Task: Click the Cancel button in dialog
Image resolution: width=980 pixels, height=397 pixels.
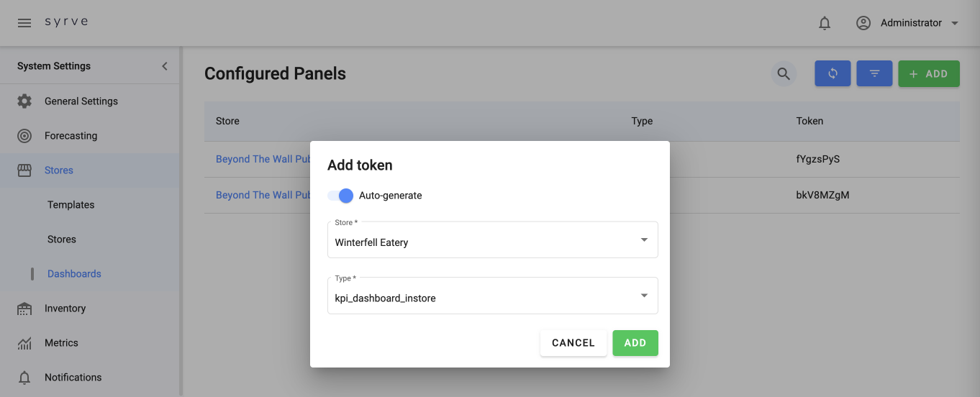Action: point(573,343)
